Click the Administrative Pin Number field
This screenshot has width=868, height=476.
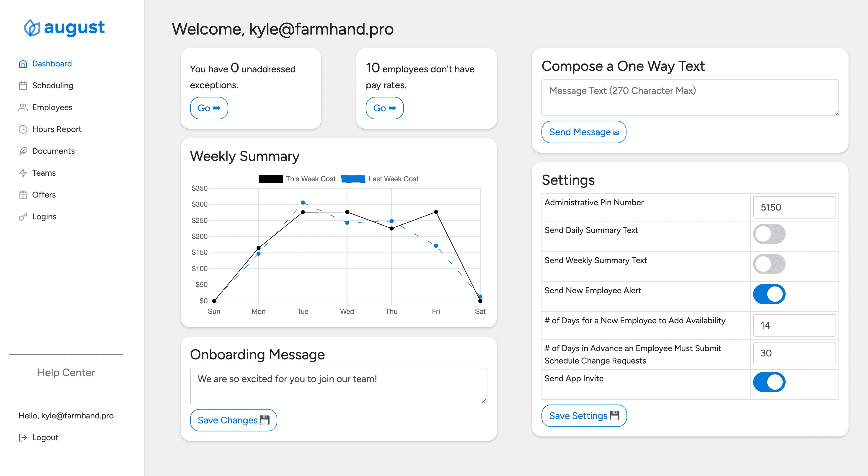[x=794, y=207]
